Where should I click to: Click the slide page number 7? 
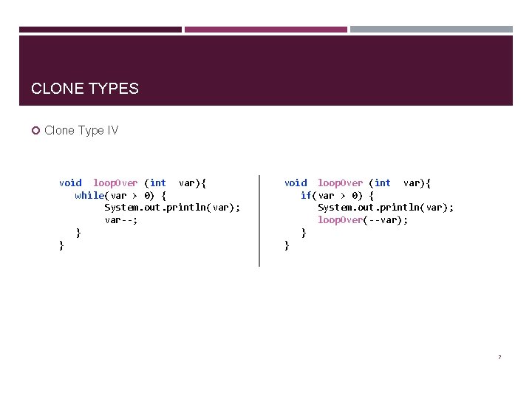[x=499, y=357]
